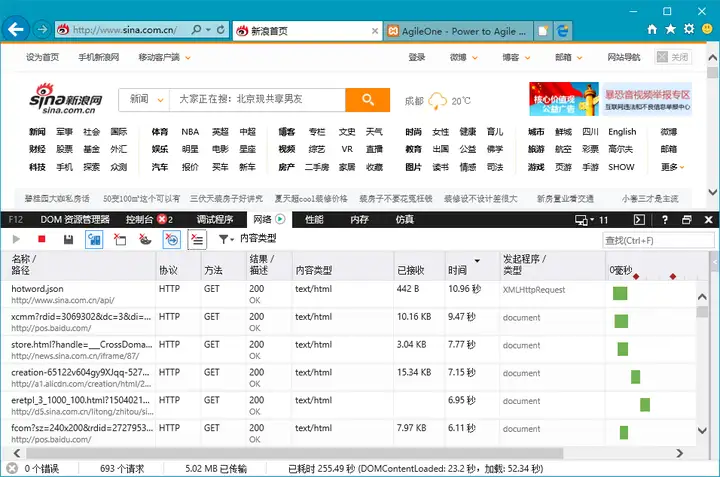Viewport: 720px width, 477px height.
Task: Open the 新闻 search category dropdown
Action: point(145,100)
